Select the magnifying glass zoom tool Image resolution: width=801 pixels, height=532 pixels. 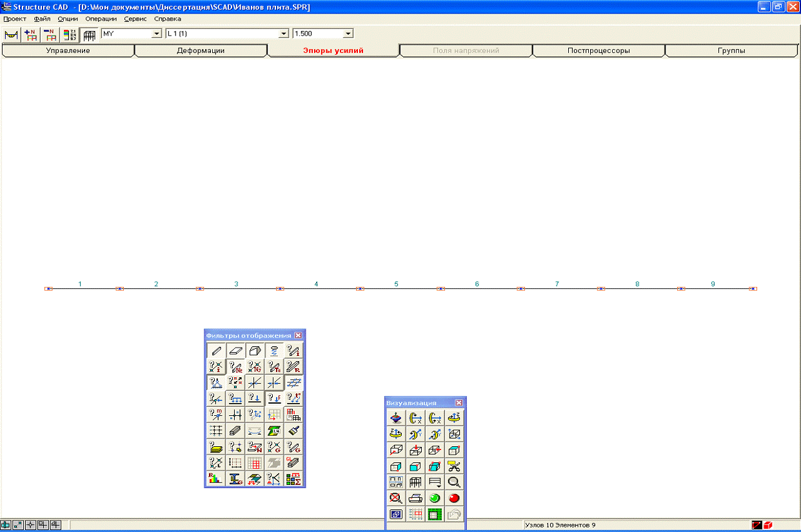(454, 482)
